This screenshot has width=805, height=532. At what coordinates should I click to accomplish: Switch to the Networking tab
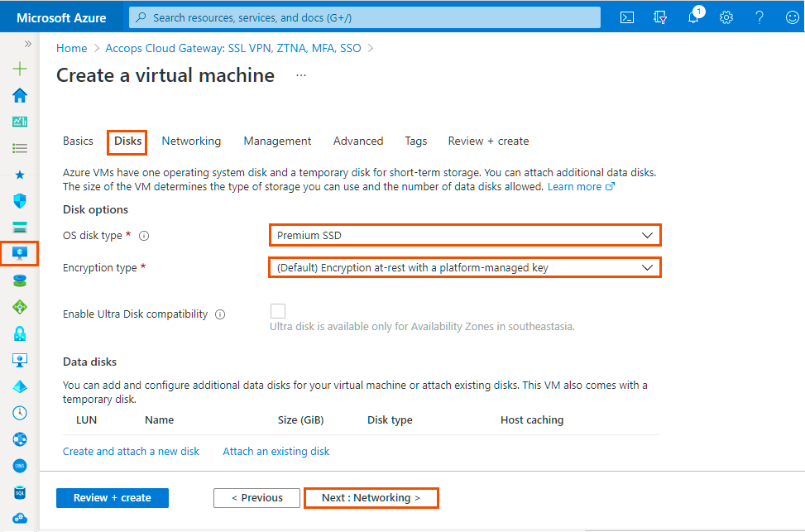[x=191, y=141]
